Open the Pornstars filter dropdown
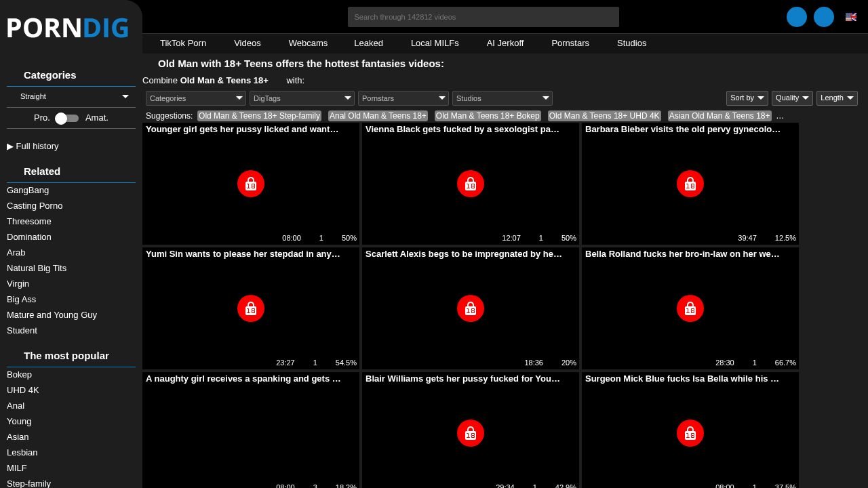The height and width of the screenshot is (488, 868). [403, 98]
